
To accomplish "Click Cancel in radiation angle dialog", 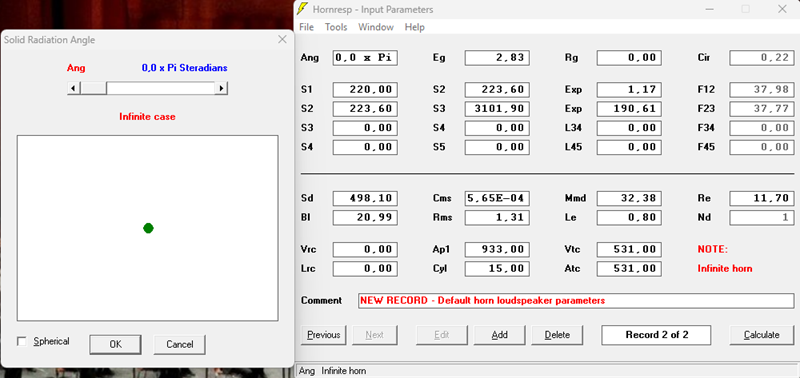I will click(x=180, y=344).
